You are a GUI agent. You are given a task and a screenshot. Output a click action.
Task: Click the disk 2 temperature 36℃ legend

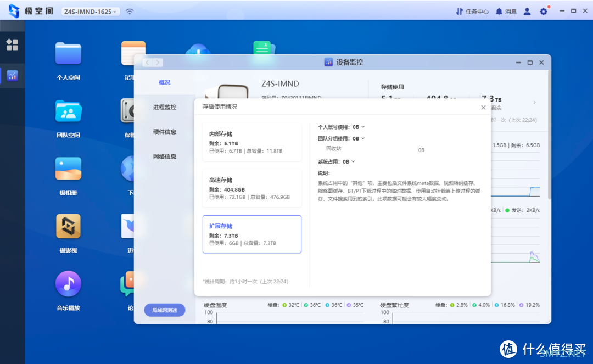tap(312, 305)
